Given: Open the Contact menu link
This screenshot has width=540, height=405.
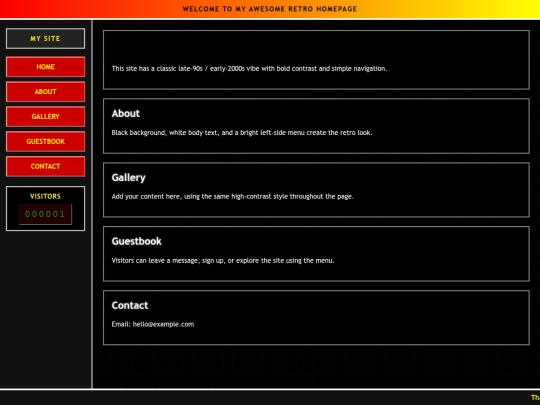Looking at the screenshot, I should point(45,166).
